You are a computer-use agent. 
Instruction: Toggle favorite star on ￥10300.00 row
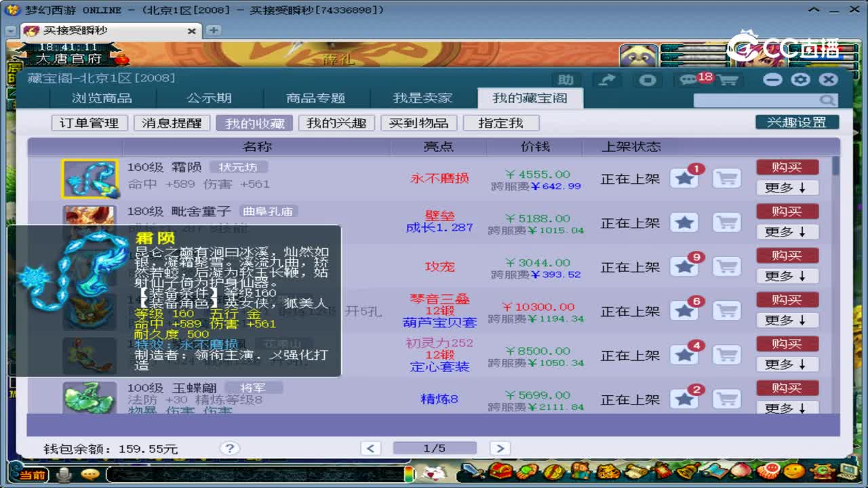(x=684, y=311)
